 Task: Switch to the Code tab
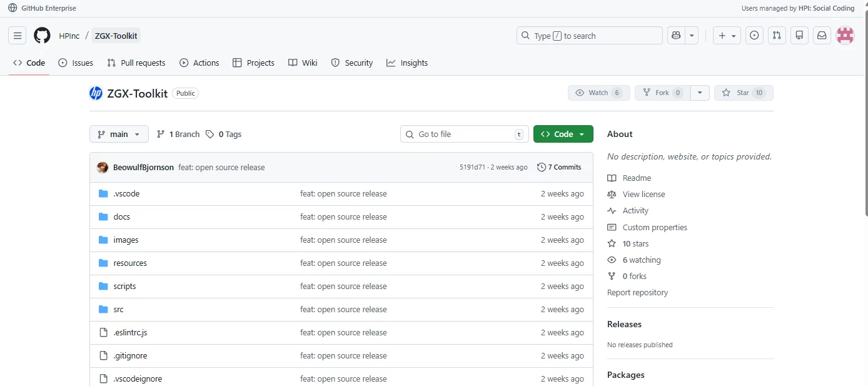click(29, 63)
